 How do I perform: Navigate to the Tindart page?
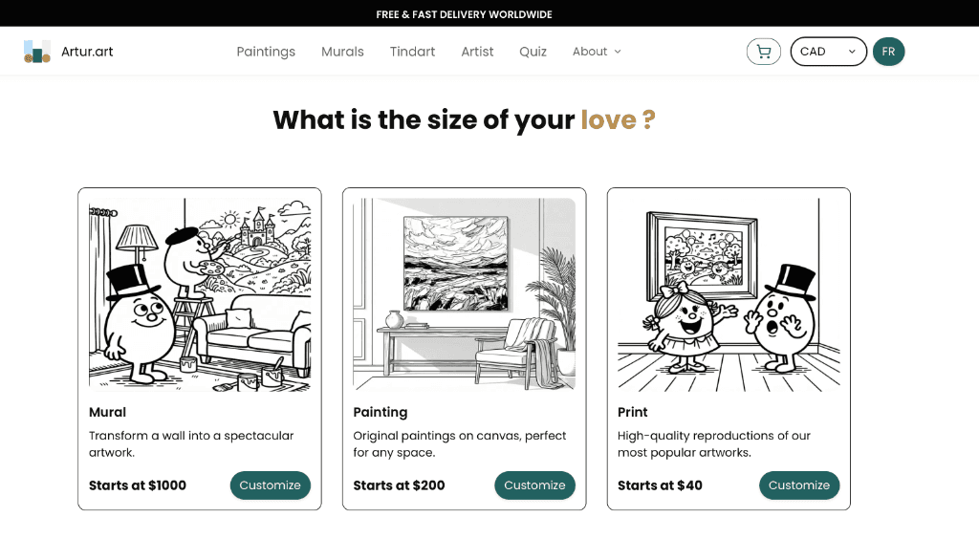pos(412,52)
